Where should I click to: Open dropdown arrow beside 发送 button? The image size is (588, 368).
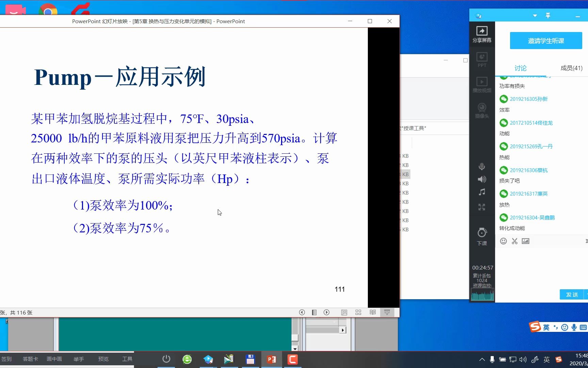[x=586, y=294]
